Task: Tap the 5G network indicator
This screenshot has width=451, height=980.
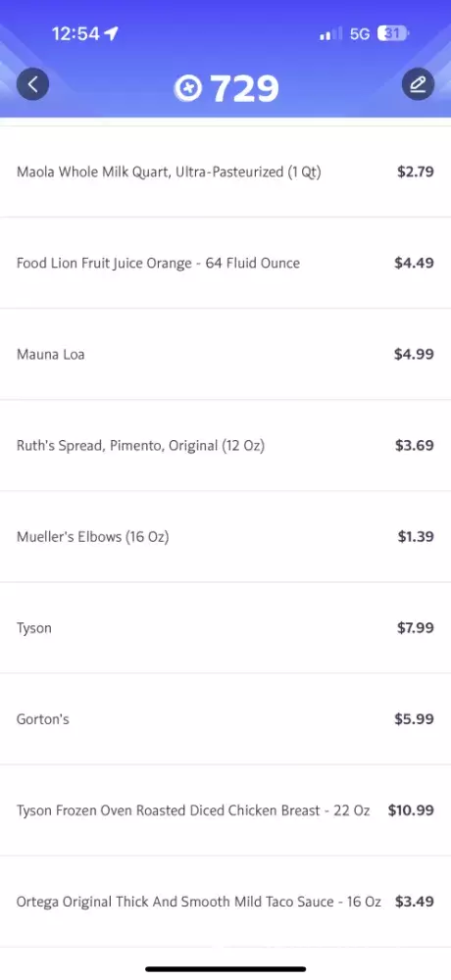Action: [360, 33]
